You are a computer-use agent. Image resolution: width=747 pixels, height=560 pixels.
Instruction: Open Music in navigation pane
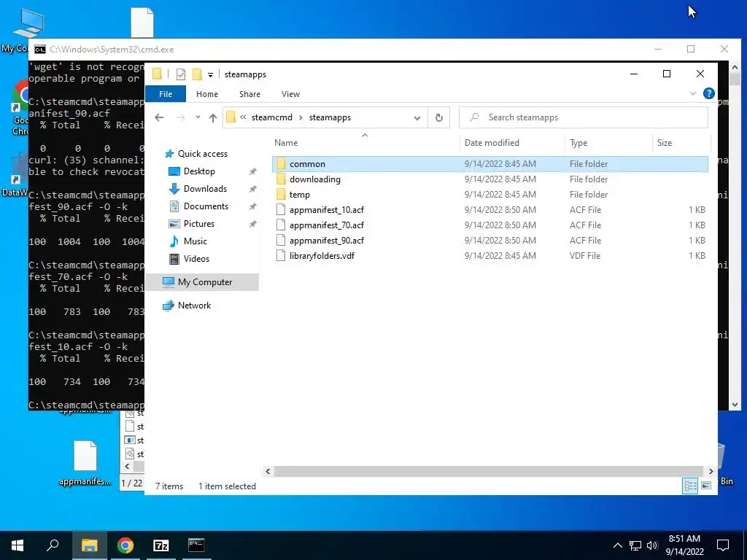coord(196,241)
